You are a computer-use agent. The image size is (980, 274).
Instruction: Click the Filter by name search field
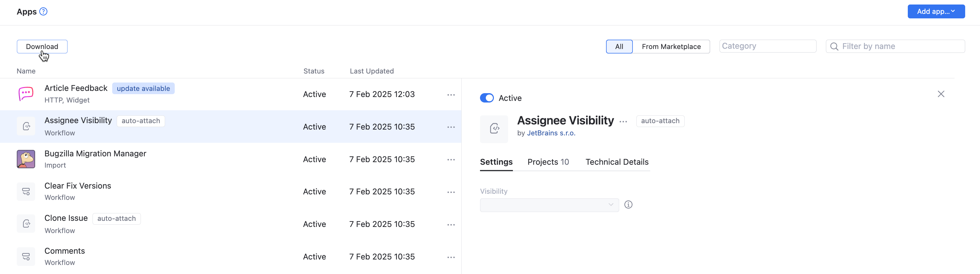(900, 46)
